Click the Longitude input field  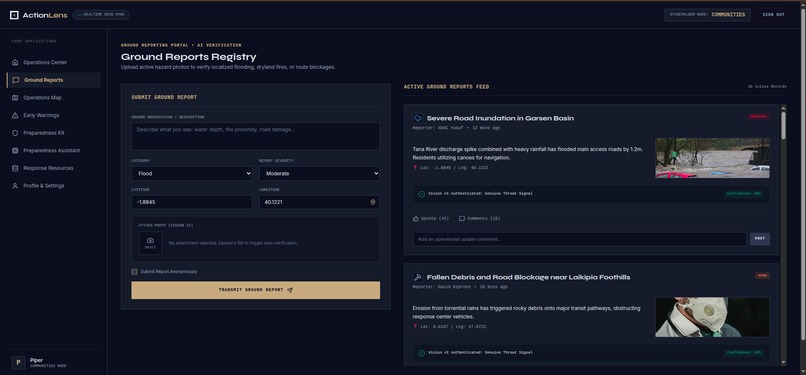coord(319,202)
